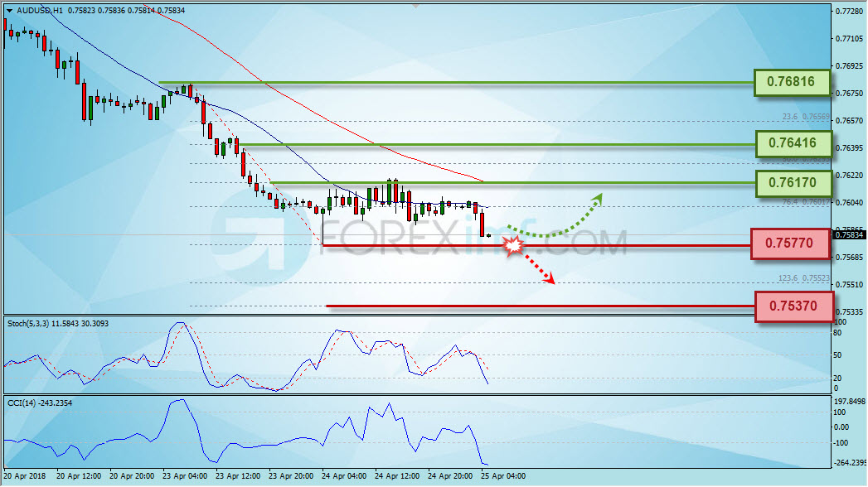The image size is (868, 487).
Task: Click the Stochastic scale value 50
Action: click(x=837, y=355)
